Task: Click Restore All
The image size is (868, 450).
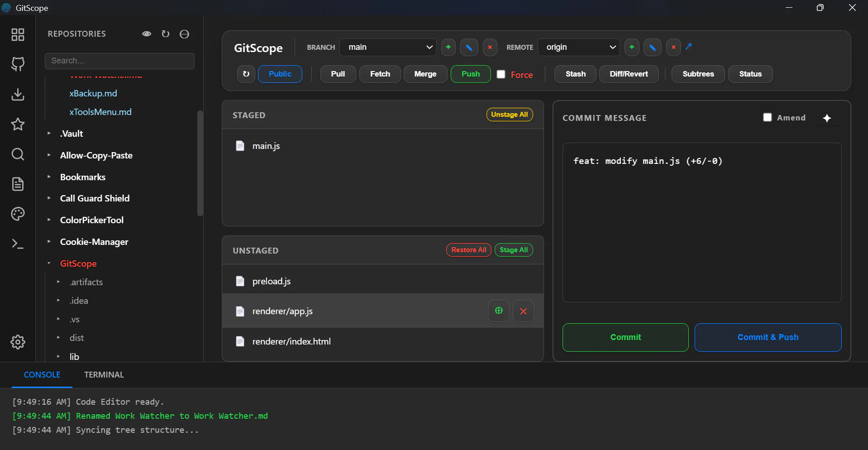Action: click(x=468, y=250)
